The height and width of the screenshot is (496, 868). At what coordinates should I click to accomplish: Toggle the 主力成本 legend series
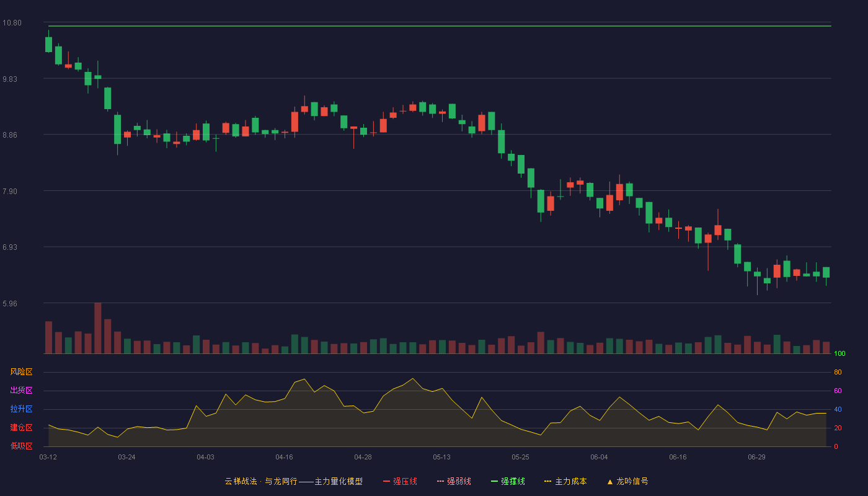[x=565, y=481]
